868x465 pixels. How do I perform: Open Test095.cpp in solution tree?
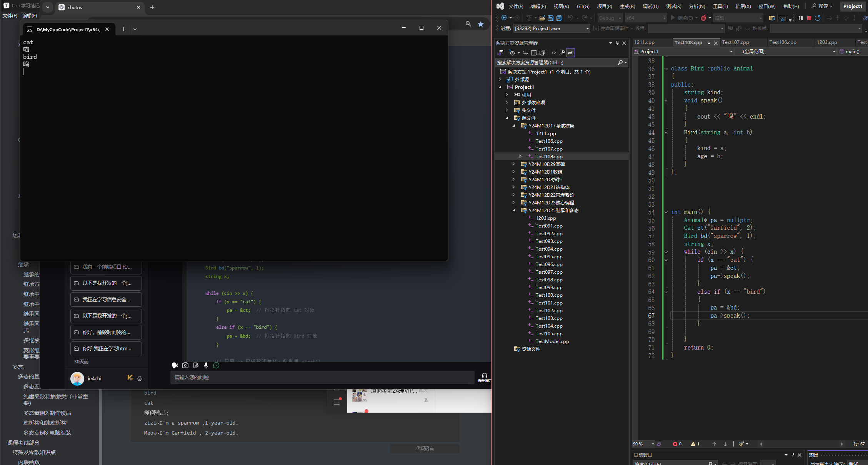coord(549,257)
